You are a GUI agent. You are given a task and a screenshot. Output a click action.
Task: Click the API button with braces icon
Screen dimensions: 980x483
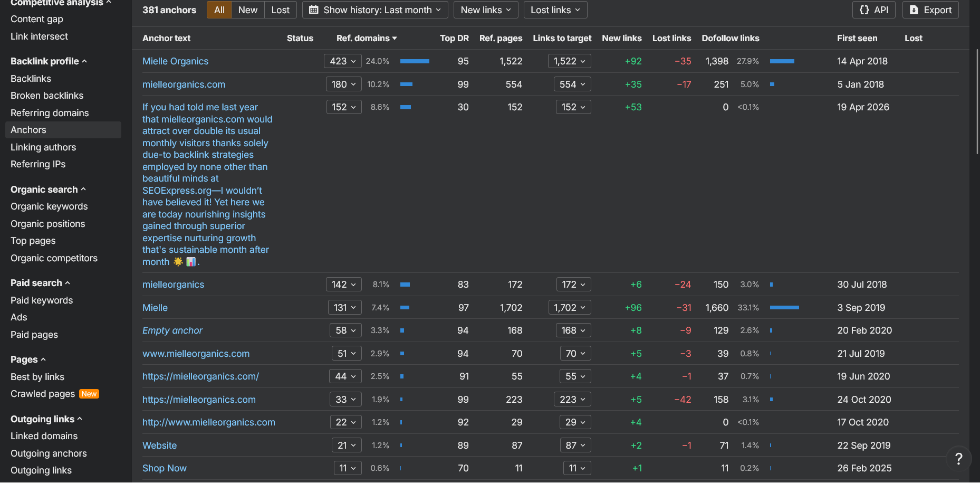coord(873,10)
